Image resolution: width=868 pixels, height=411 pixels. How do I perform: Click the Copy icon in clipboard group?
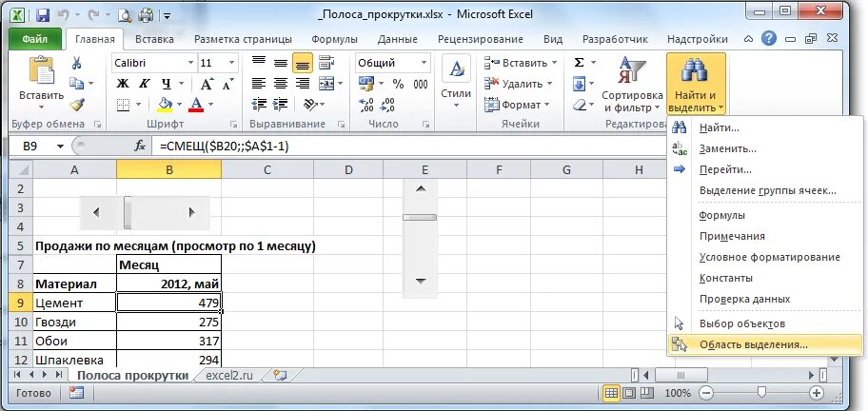tap(76, 84)
